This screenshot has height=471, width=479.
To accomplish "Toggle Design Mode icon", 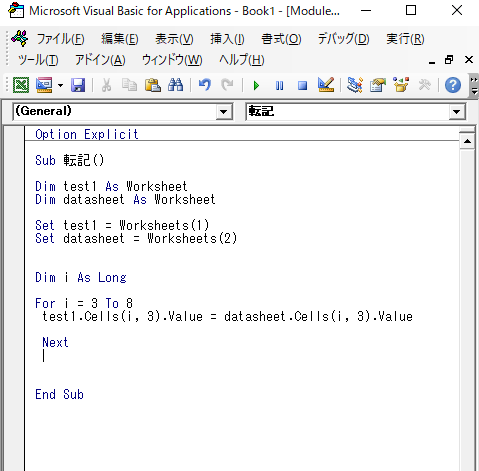I will coord(326,85).
